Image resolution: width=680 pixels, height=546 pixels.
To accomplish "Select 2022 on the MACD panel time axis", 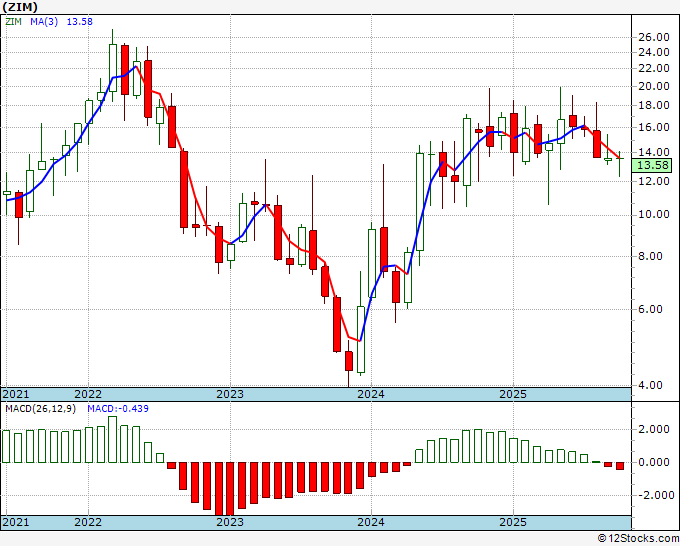I will tap(88, 522).
